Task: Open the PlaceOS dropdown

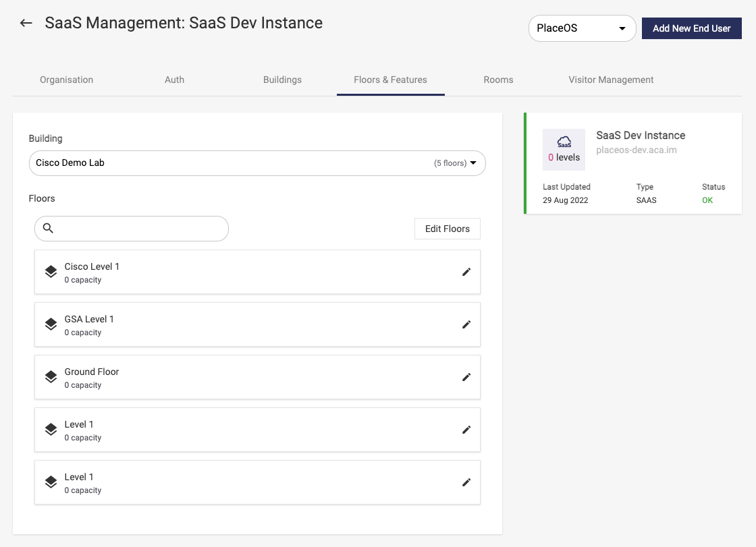Action: pos(582,28)
